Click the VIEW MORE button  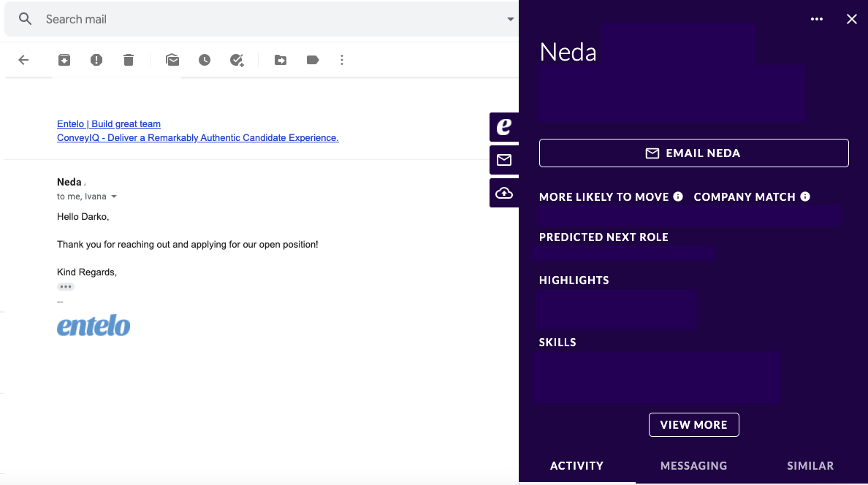(693, 424)
